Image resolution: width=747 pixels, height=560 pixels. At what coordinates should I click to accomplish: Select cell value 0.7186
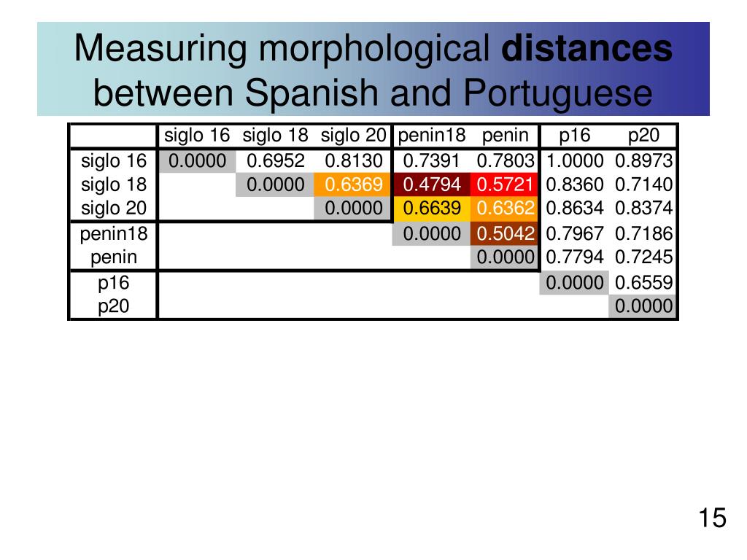[643, 234]
